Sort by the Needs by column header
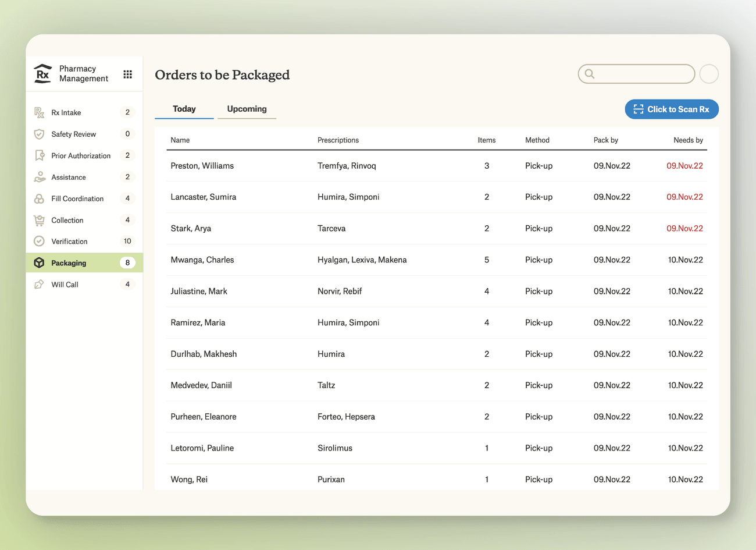The height and width of the screenshot is (550, 756). click(688, 140)
